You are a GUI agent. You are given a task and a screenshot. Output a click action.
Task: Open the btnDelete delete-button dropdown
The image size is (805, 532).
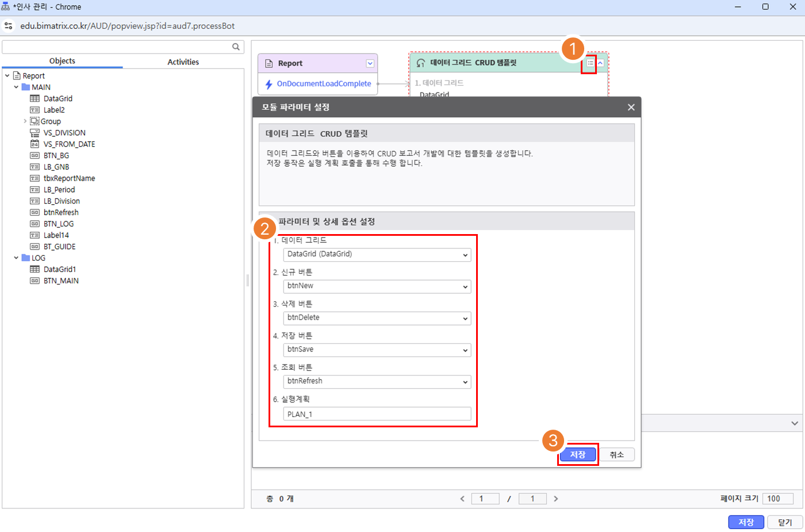377,318
